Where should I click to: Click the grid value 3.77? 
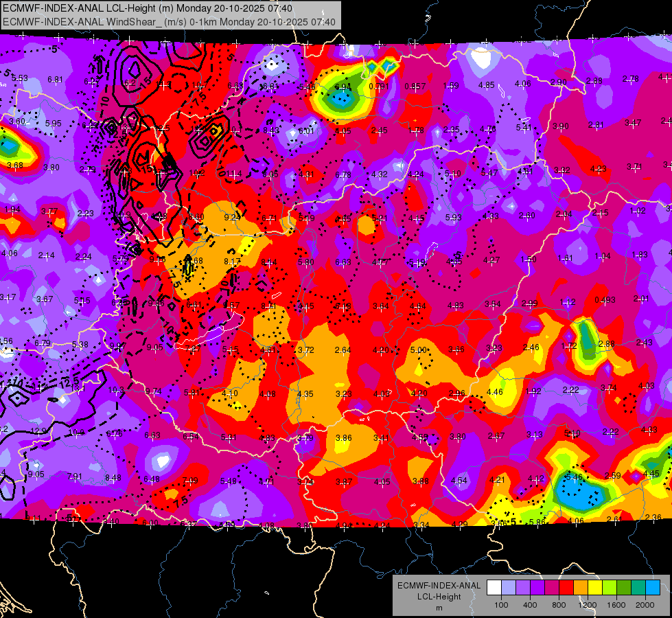pyautogui.click(x=49, y=211)
